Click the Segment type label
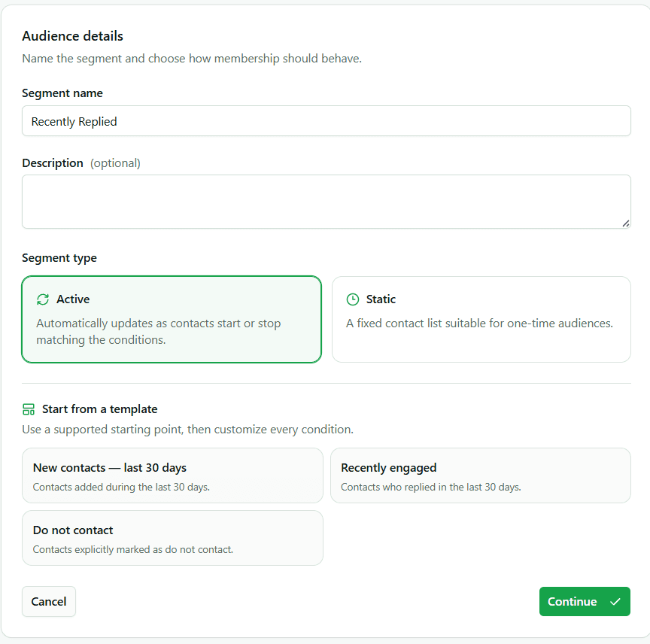650x644 pixels. click(x=59, y=258)
